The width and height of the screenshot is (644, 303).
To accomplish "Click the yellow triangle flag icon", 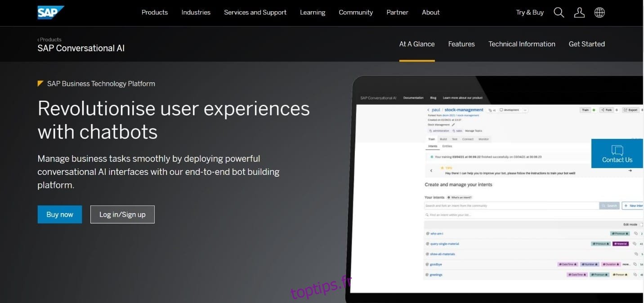I will pyautogui.click(x=40, y=84).
